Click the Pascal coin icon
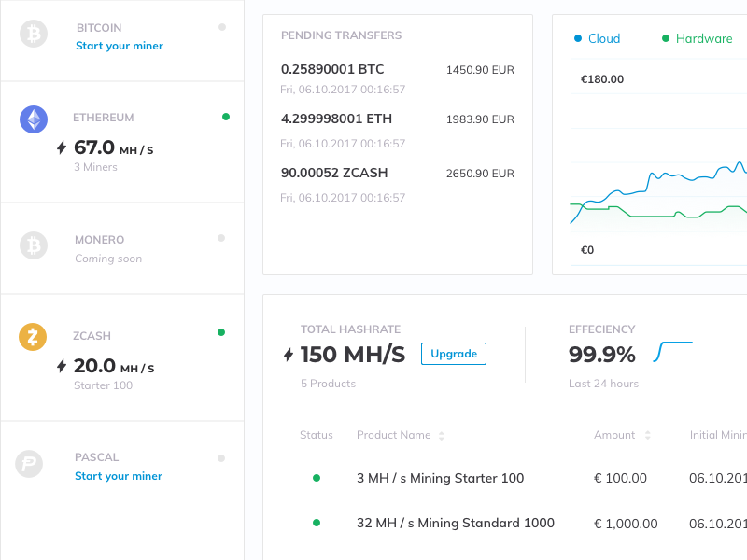This screenshot has height=560, width=747. pyautogui.click(x=31, y=464)
